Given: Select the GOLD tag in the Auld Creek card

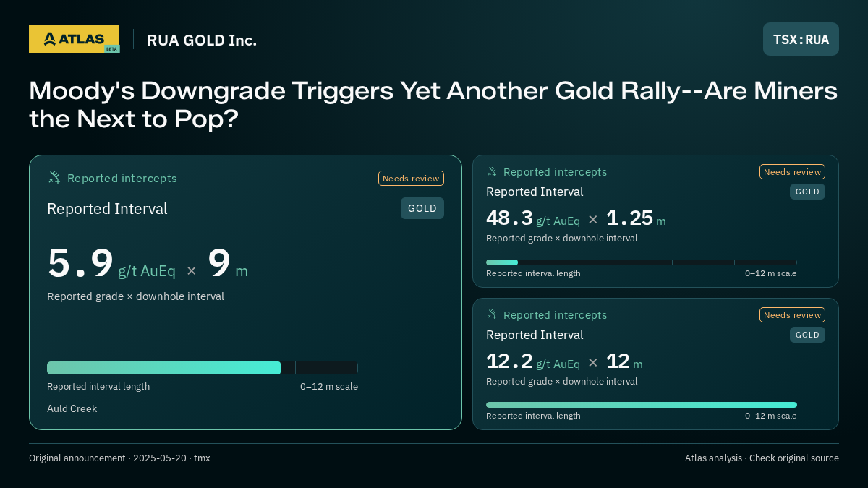Looking at the screenshot, I should (x=422, y=208).
